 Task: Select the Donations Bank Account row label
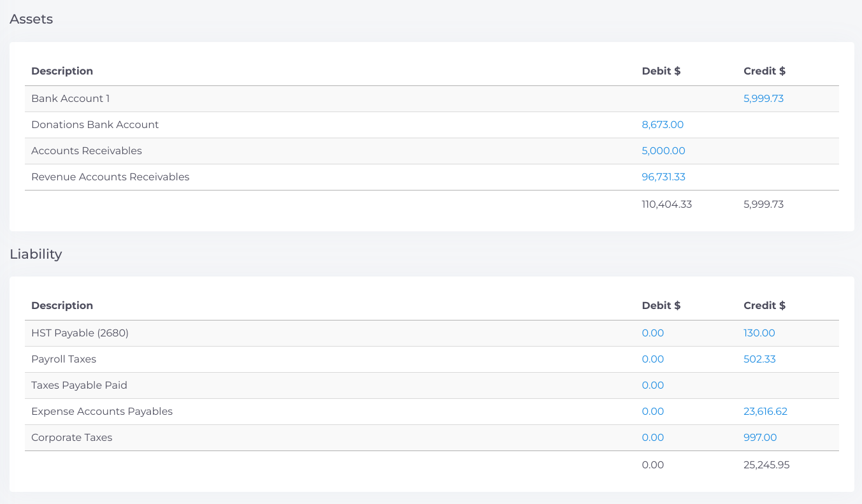[x=95, y=125]
